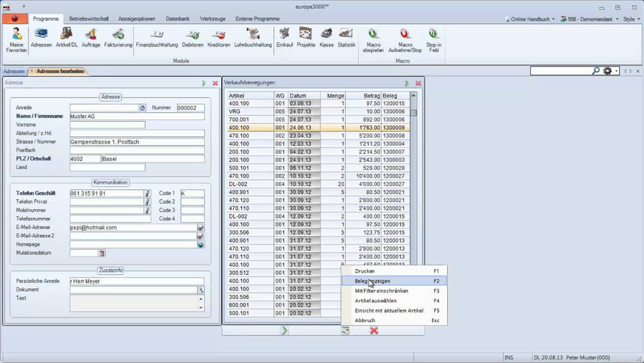Open the Kreditoren module
Screen dimensions: 644x363
coord(219,38)
